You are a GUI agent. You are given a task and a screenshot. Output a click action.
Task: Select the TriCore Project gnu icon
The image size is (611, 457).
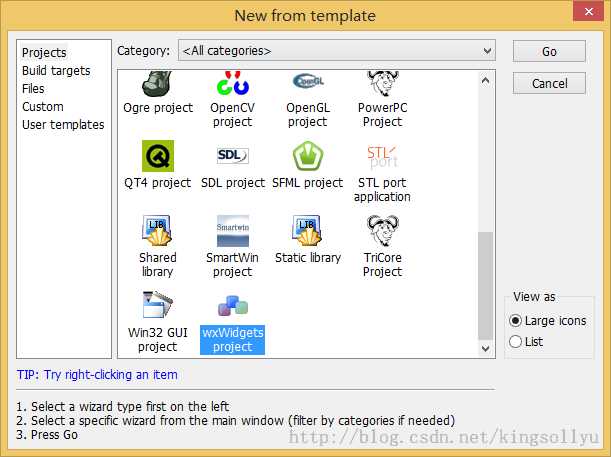pyautogui.click(x=383, y=231)
